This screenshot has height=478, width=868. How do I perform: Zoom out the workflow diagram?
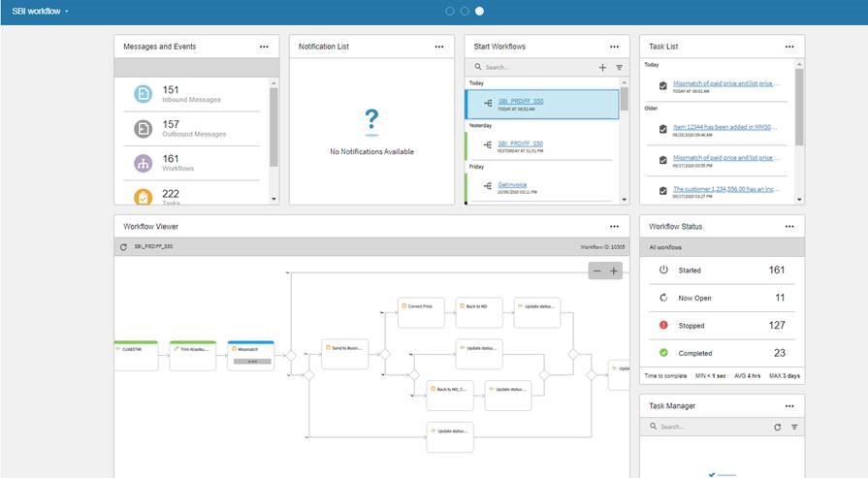(x=596, y=271)
